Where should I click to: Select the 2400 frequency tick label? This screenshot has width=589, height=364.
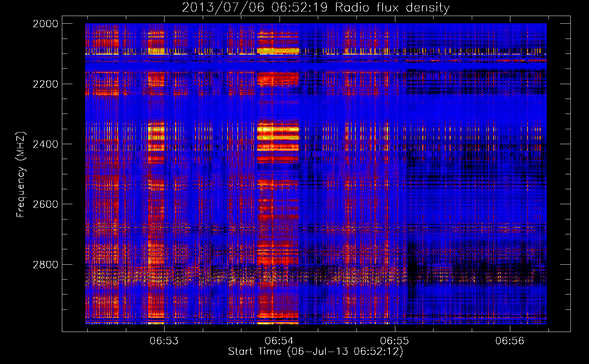click(x=46, y=144)
